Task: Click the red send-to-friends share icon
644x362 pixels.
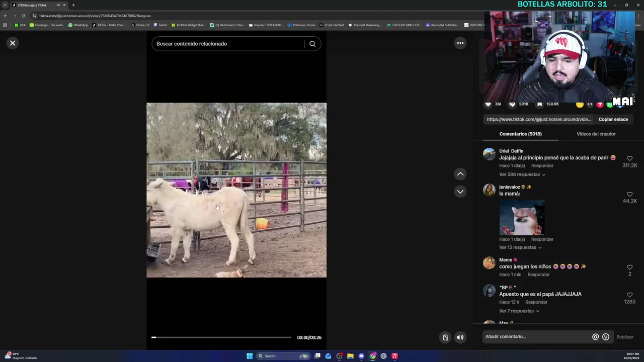Action: (x=600, y=104)
